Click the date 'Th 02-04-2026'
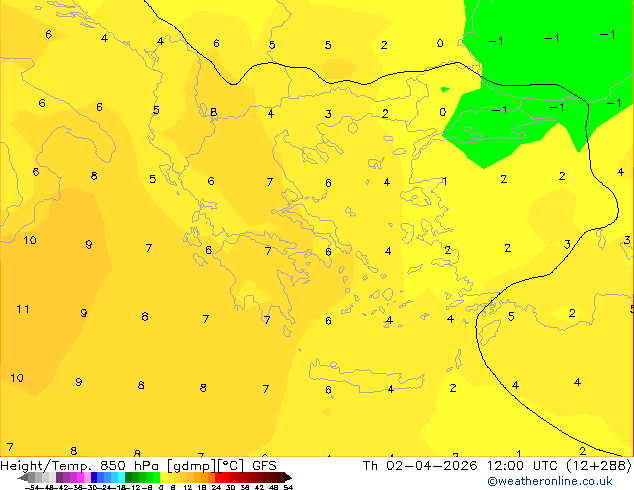This screenshot has width=634, height=490. (420, 466)
